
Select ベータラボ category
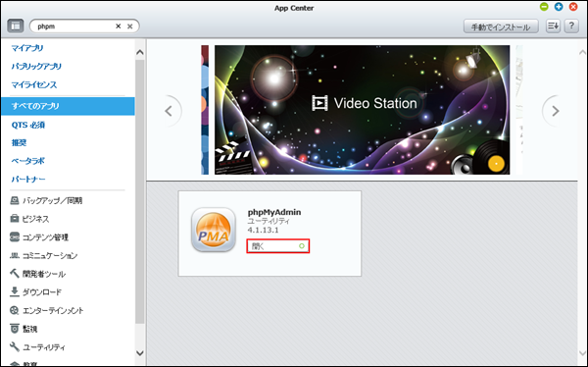click(28, 161)
